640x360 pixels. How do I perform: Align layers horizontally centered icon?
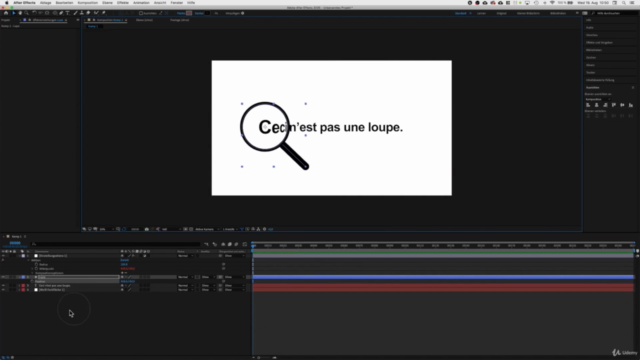[596, 105]
